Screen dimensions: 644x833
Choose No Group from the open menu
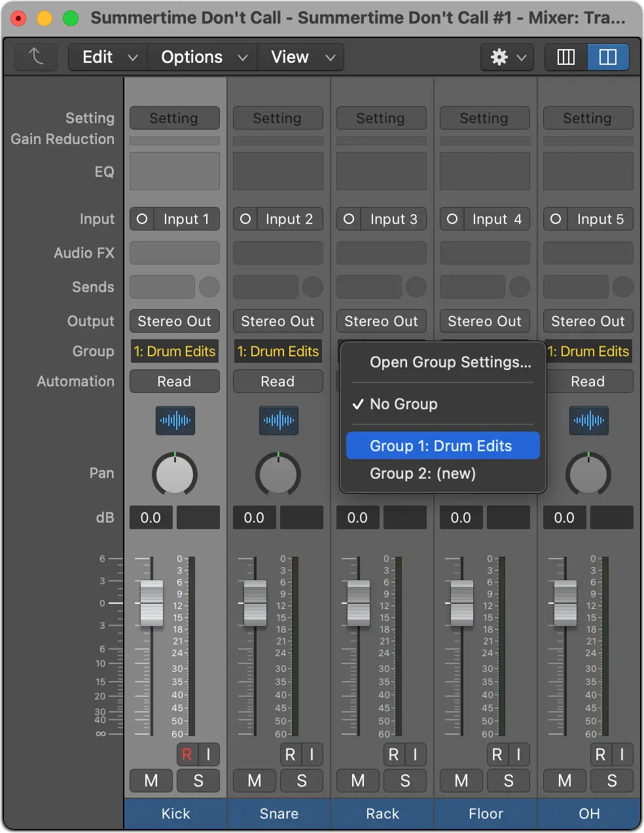[404, 404]
